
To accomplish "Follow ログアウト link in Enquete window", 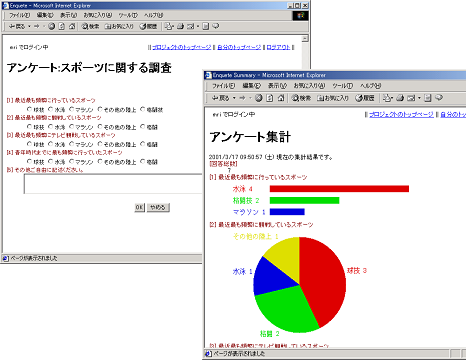I will point(278,47).
